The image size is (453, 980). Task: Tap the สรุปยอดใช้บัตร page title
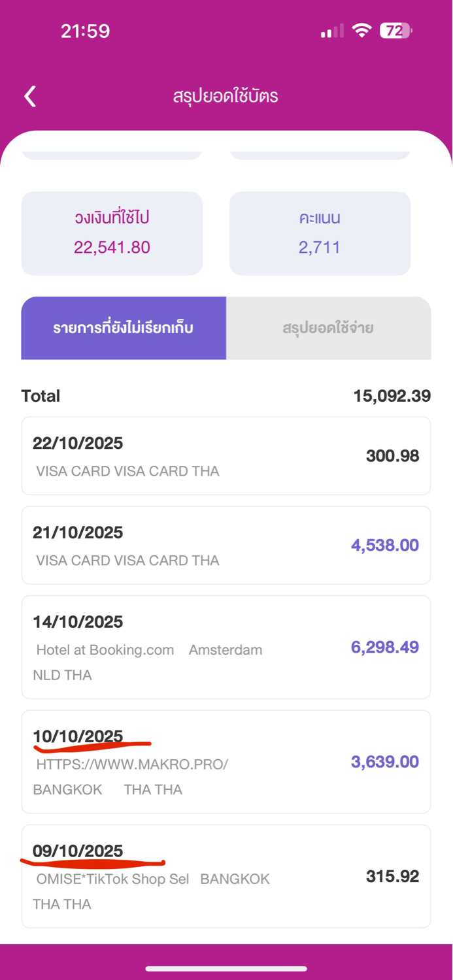click(226, 97)
